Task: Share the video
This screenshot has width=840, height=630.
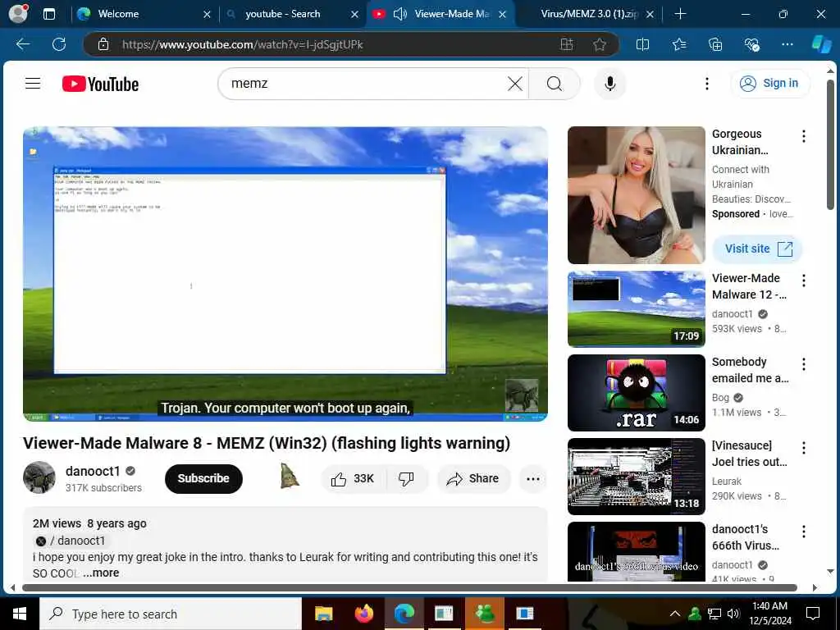Action: 472,478
